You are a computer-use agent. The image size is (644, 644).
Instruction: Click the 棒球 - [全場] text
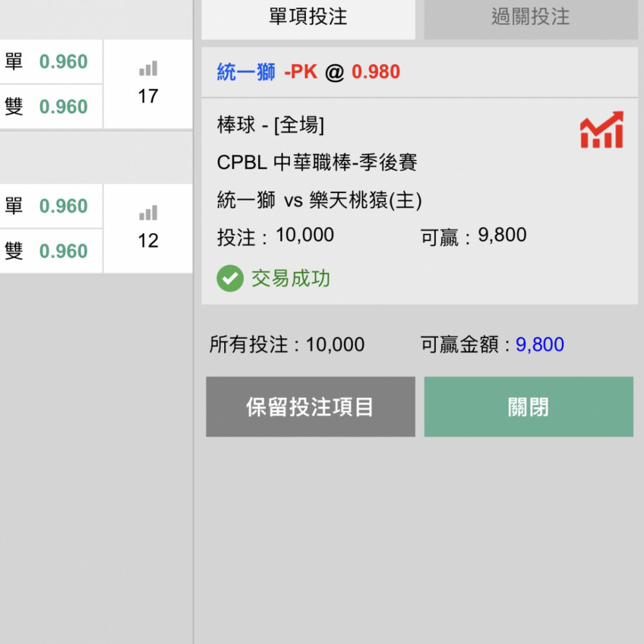[270, 125]
